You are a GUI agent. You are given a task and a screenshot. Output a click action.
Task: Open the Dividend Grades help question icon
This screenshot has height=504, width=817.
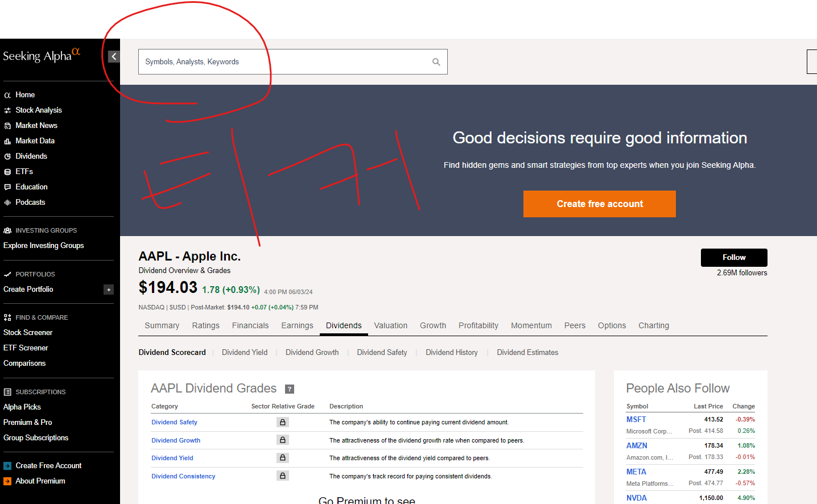(x=290, y=389)
